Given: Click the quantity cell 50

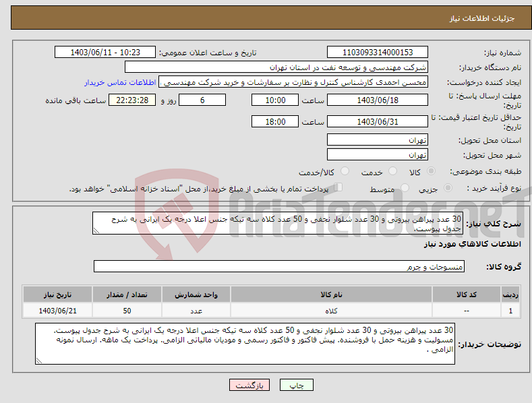Looking at the screenshot, I should tap(127, 311).
